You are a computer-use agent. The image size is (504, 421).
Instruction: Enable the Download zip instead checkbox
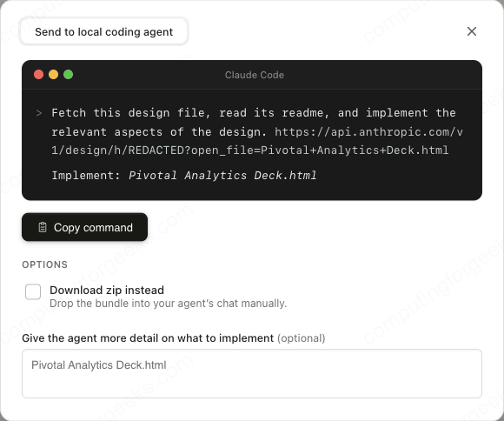33,292
